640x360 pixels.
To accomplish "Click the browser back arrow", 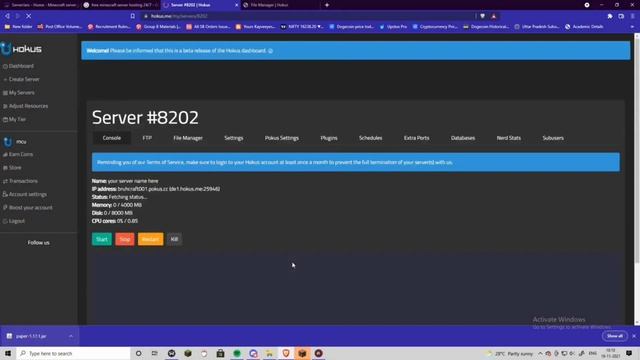I will (7, 16).
